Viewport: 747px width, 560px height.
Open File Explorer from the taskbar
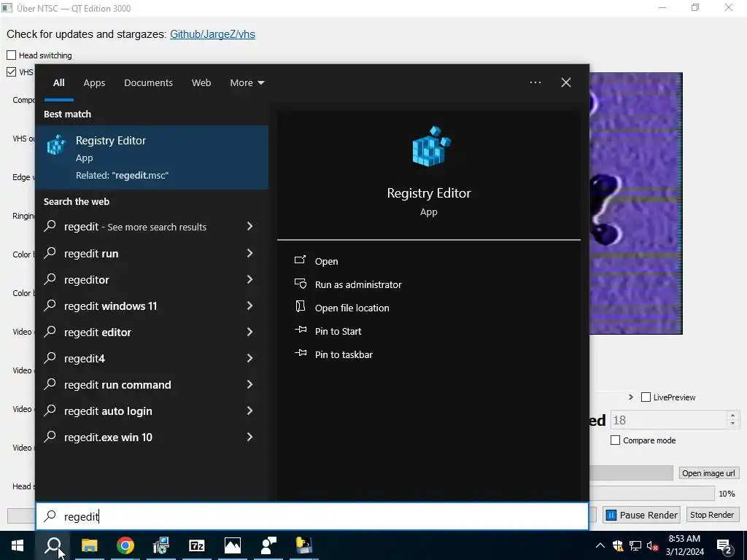89,545
